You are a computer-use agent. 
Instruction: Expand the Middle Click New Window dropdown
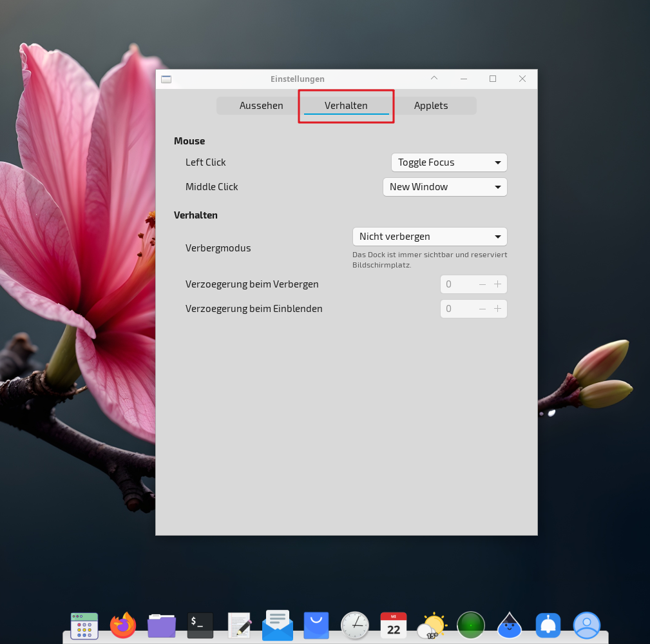point(444,187)
